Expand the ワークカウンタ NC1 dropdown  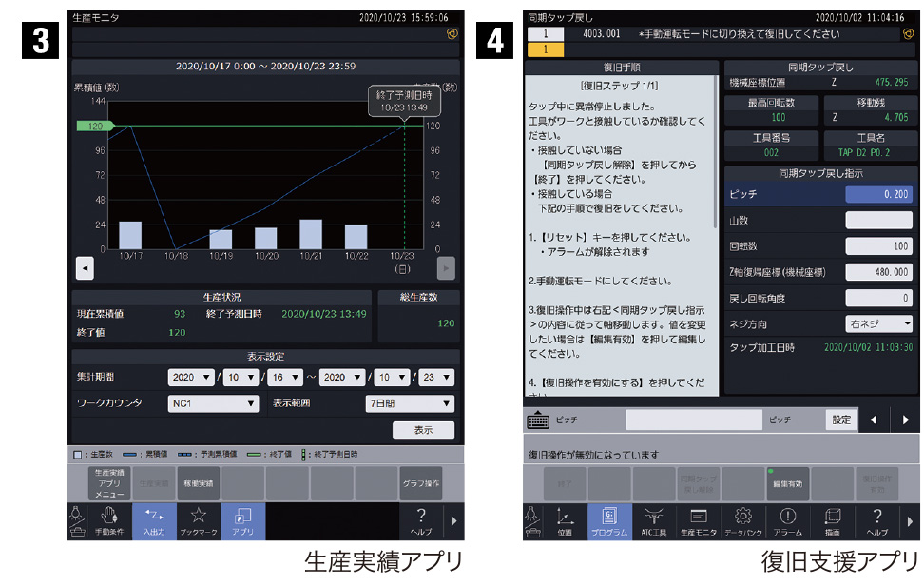pyautogui.click(x=214, y=403)
